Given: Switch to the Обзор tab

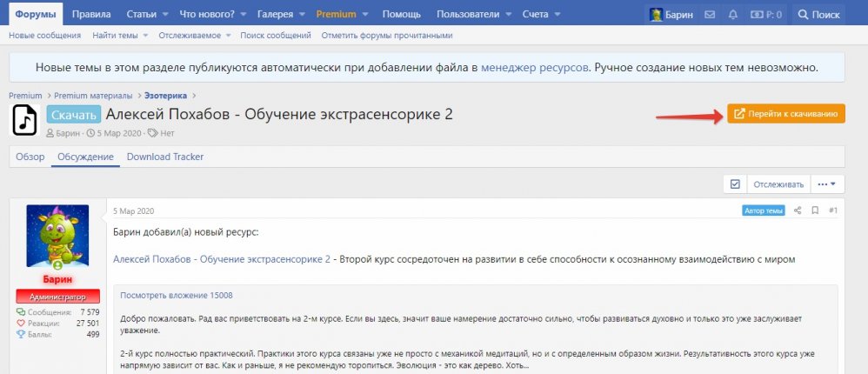Looking at the screenshot, I should [x=30, y=157].
